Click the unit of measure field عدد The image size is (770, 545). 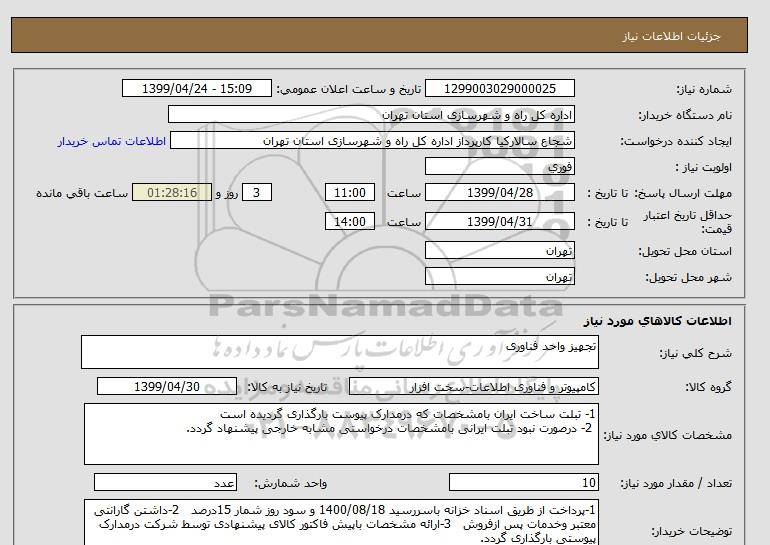pyautogui.click(x=165, y=483)
